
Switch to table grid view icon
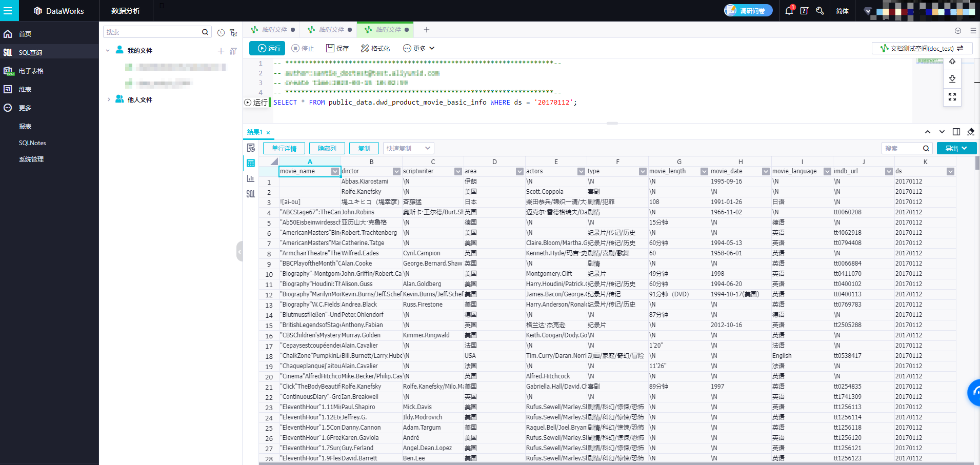[251, 163]
